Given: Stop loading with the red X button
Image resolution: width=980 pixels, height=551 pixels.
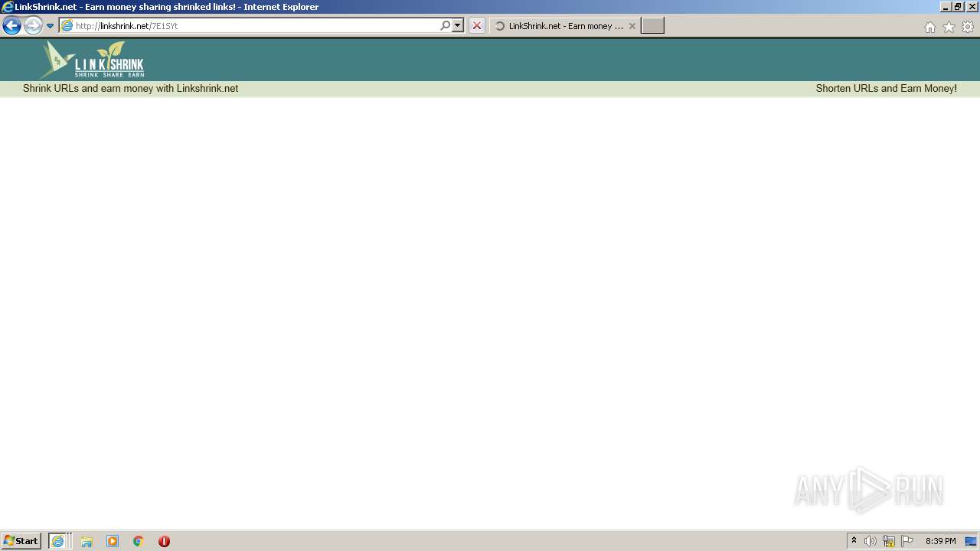Looking at the screenshot, I should 476,26.
